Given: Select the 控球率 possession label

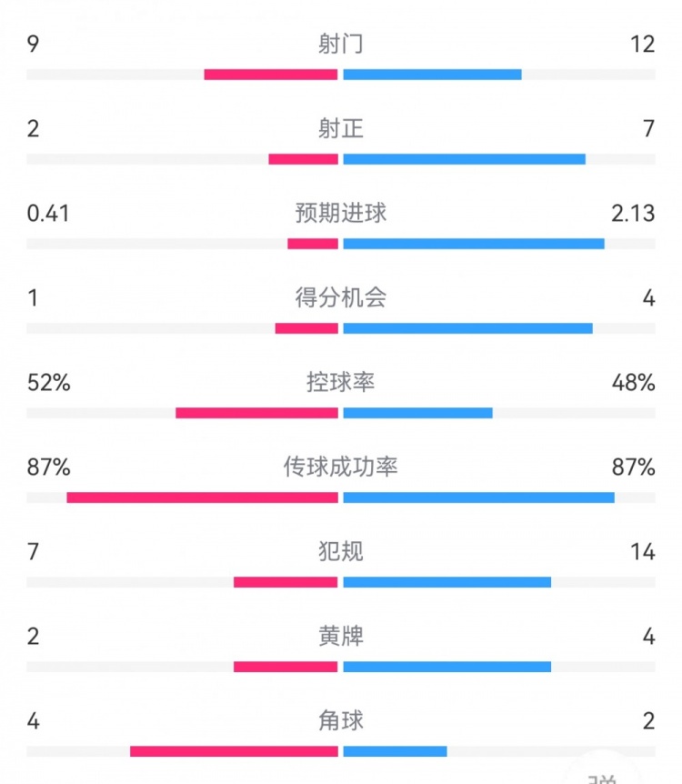Looking at the screenshot, I should 341,382.
